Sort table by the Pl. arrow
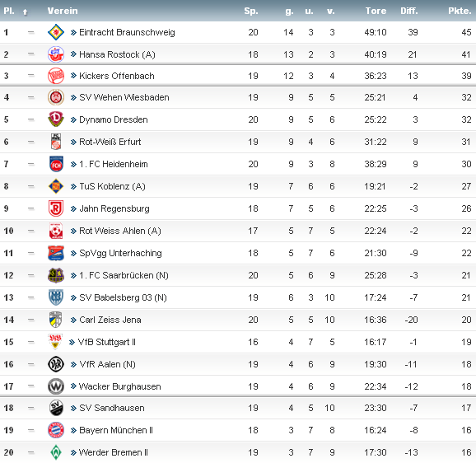Image resolution: width=476 pixels, height=463 pixels. (x=26, y=12)
